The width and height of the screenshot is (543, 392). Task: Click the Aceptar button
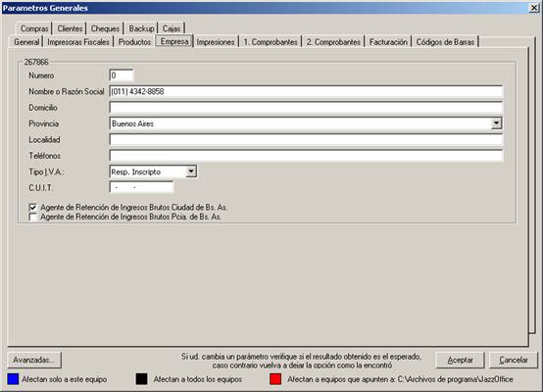(460, 360)
